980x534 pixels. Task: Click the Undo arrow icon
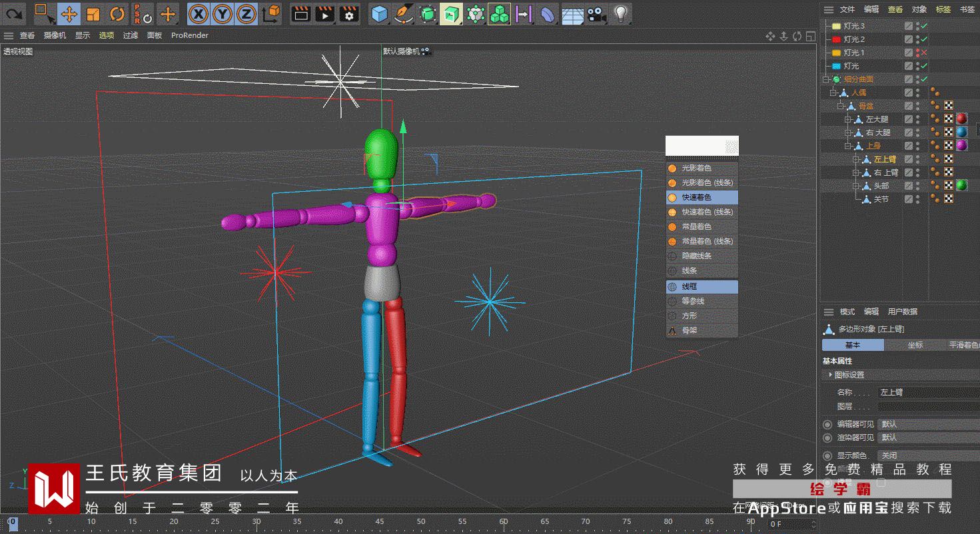(x=13, y=13)
